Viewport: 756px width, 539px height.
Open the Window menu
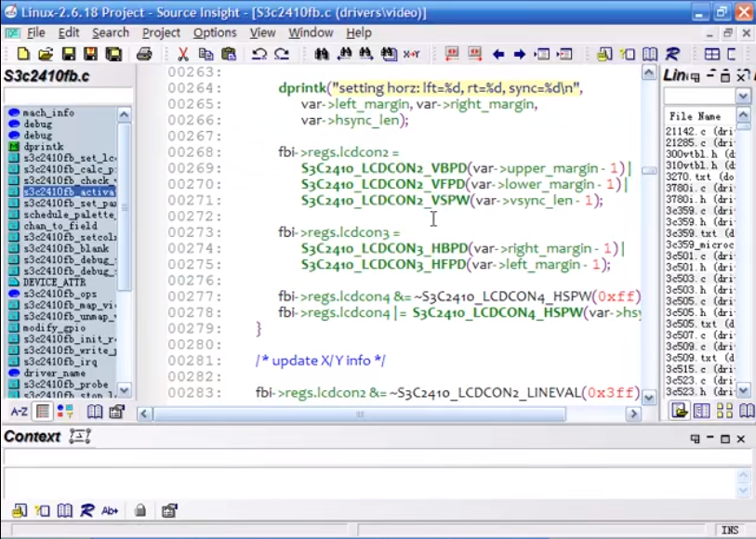pyautogui.click(x=311, y=33)
